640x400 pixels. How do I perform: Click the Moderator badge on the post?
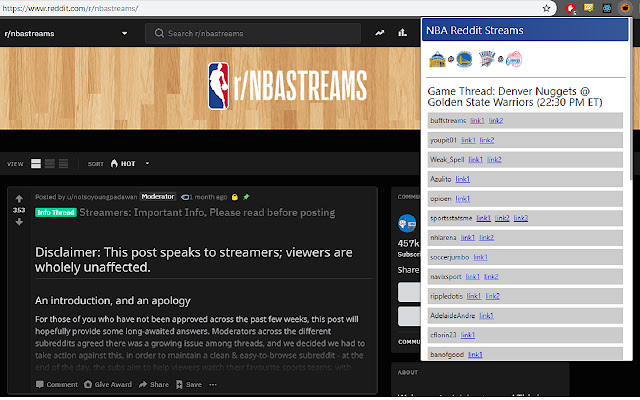[x=158, y=197]
